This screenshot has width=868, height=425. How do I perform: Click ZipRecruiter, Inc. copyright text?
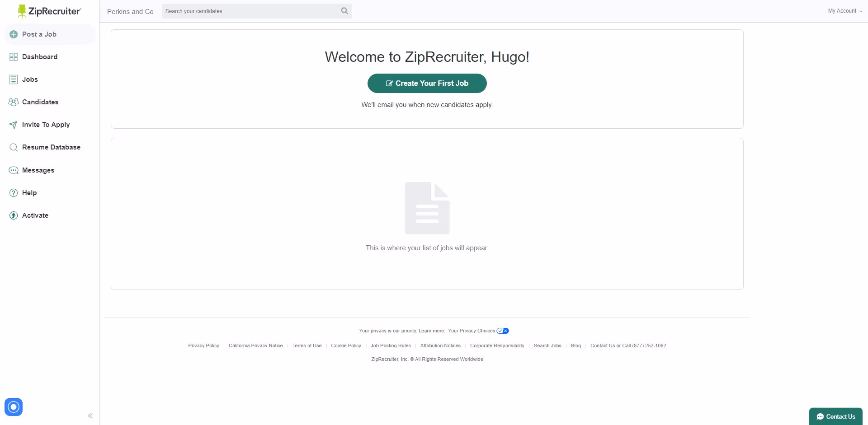coord(427,360)
